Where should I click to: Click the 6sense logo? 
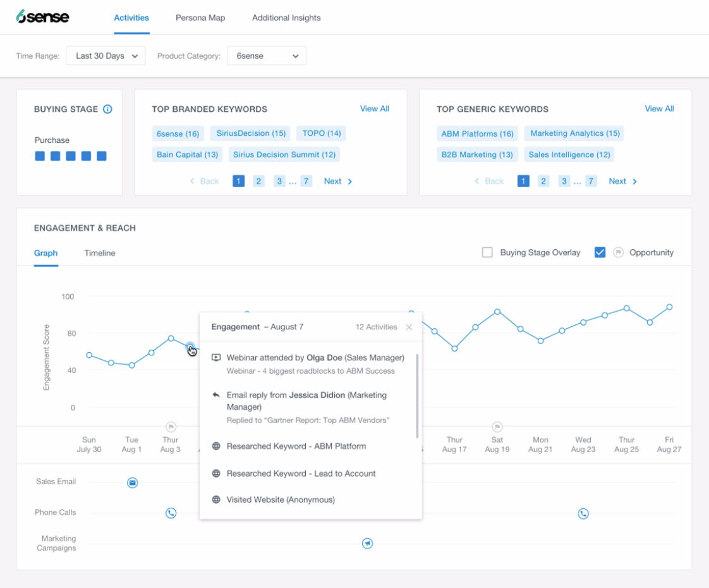(42, 17)
